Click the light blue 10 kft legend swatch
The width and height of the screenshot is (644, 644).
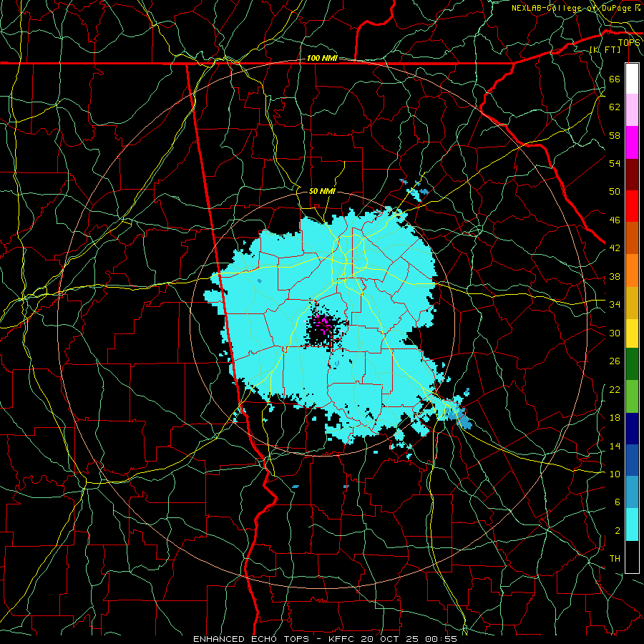[632, 492]
